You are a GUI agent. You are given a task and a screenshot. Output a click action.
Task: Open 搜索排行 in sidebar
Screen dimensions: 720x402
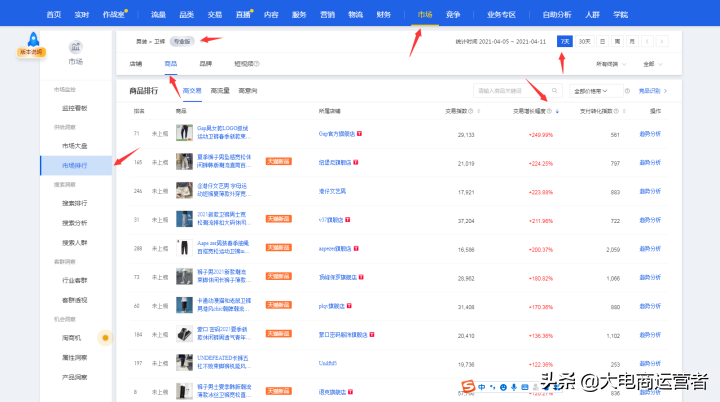point(74,203)
